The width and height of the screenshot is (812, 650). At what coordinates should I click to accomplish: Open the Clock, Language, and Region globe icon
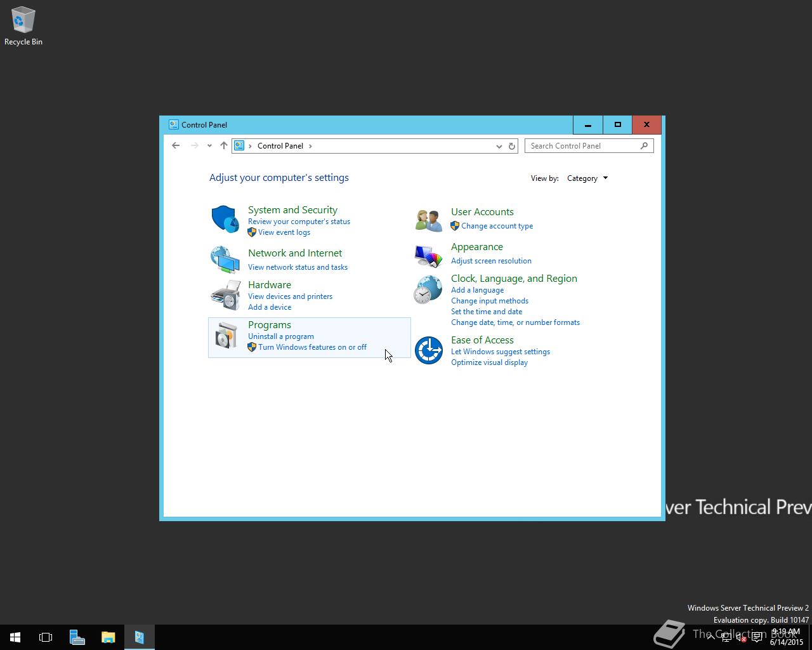[428, 290]
